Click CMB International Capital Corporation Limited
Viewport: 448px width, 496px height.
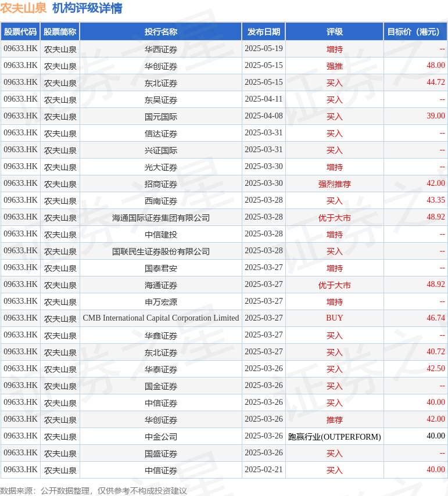(x=161, y=318)
